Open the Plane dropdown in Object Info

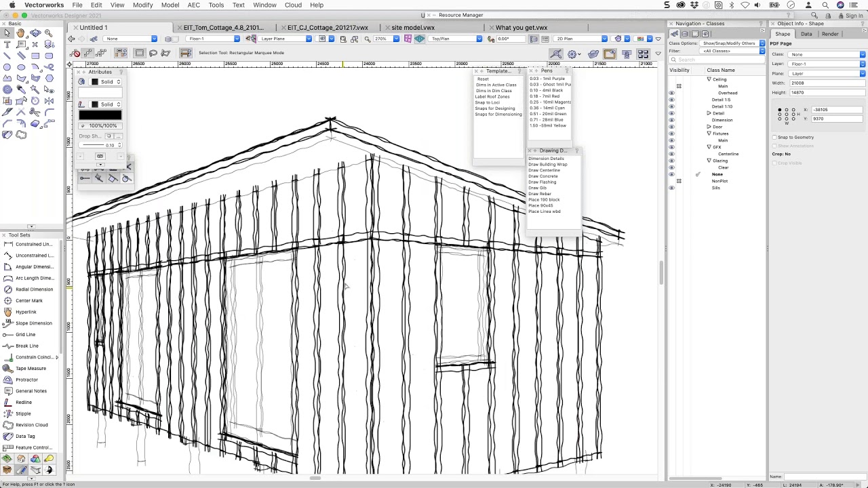[827, 73]
